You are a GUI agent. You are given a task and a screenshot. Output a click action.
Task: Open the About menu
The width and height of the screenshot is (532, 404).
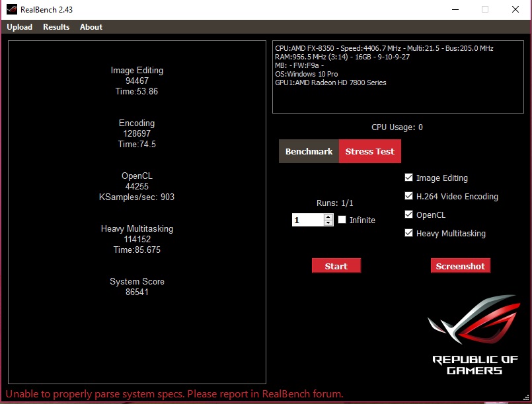click(91, 27)
